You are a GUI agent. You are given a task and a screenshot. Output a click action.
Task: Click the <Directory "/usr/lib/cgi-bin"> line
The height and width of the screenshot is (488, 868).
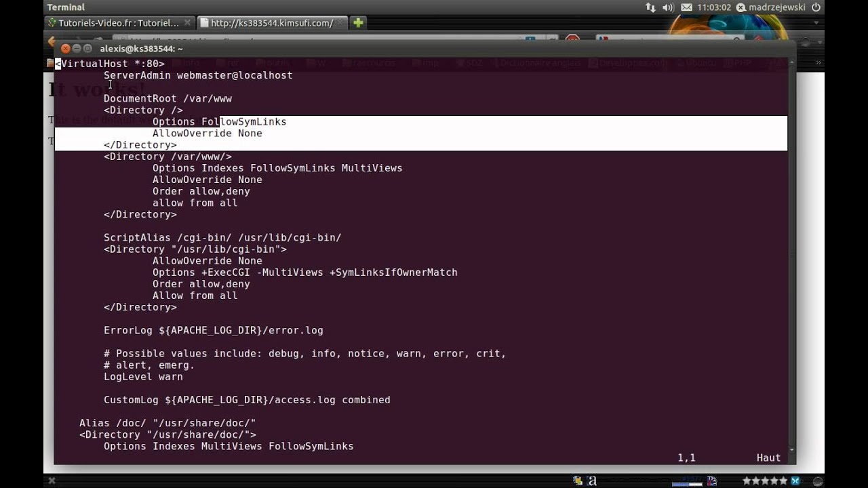195,249
